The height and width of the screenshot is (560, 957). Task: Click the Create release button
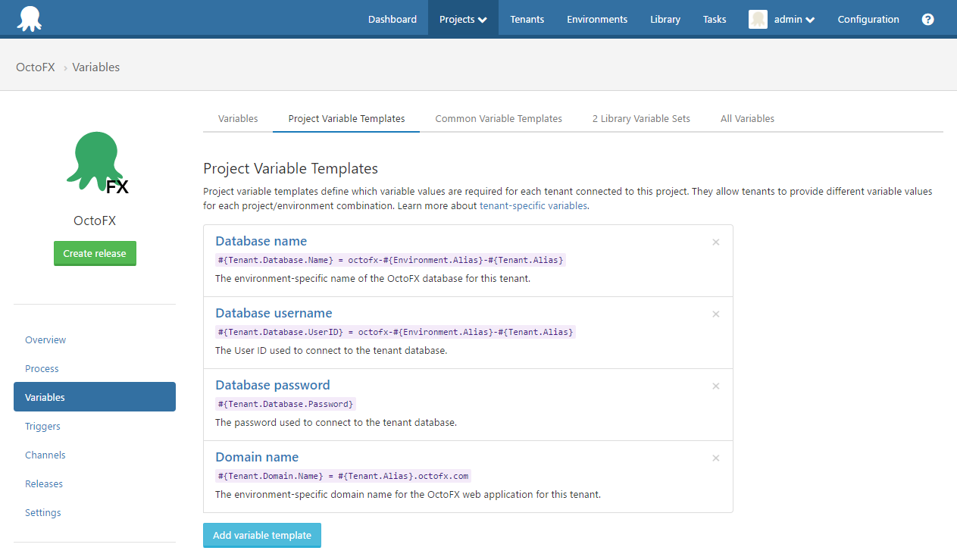click(95, 253)
